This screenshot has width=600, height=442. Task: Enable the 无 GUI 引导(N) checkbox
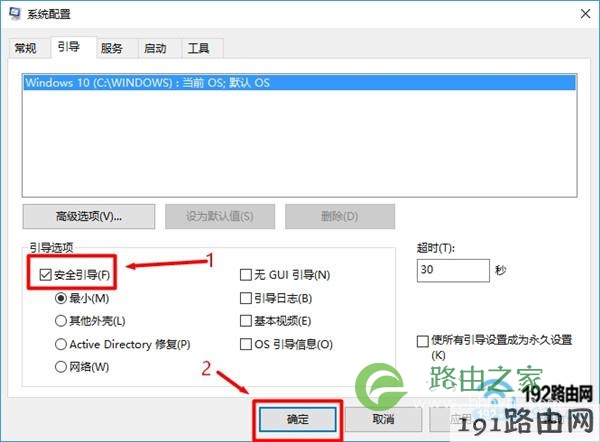(246, 274)
